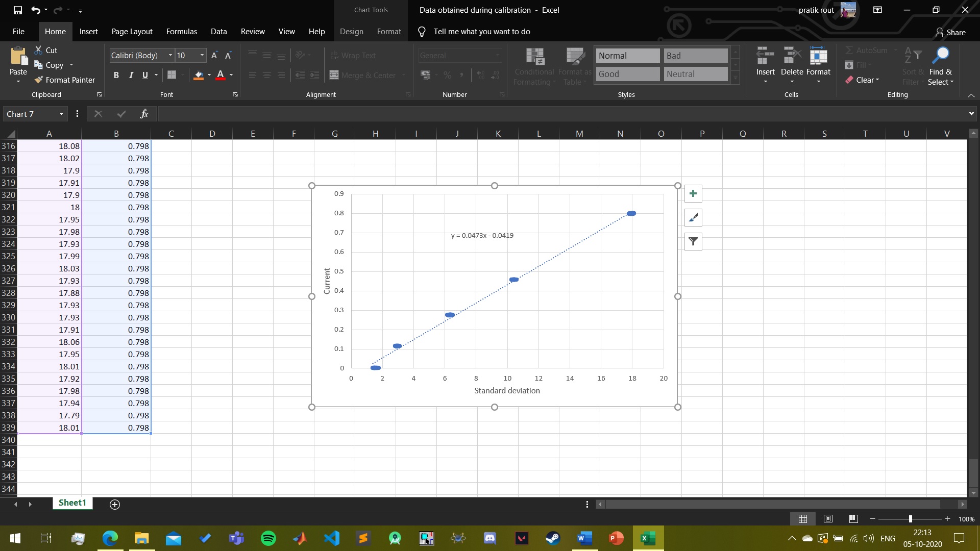Screen dimensions: 980x551
Task: Open the font size dropdown
Action: (202, 55)
